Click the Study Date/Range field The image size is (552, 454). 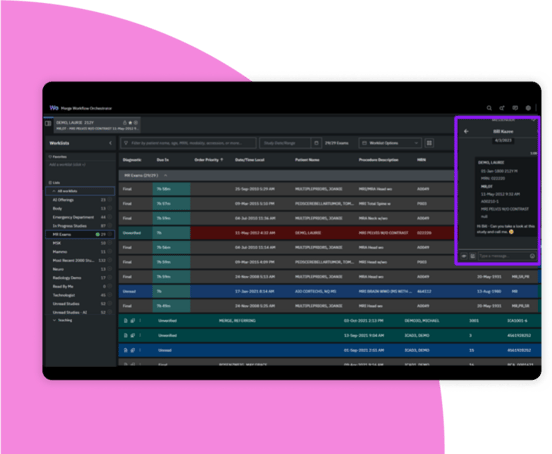tap(285, 143)
